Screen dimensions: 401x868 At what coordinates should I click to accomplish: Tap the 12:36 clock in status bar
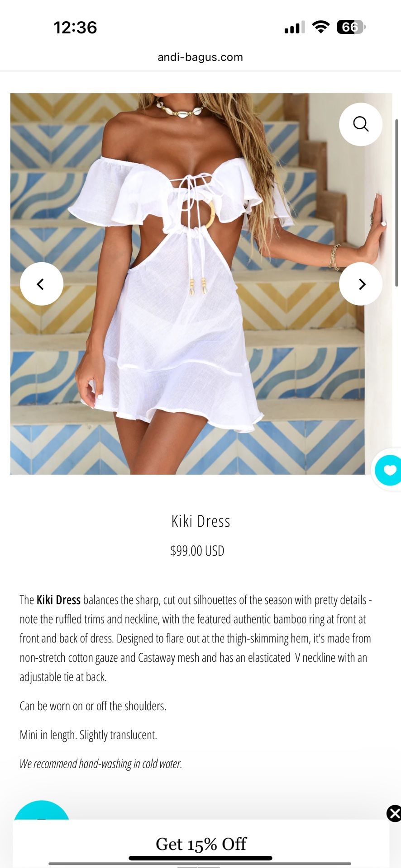coord(75,28)
